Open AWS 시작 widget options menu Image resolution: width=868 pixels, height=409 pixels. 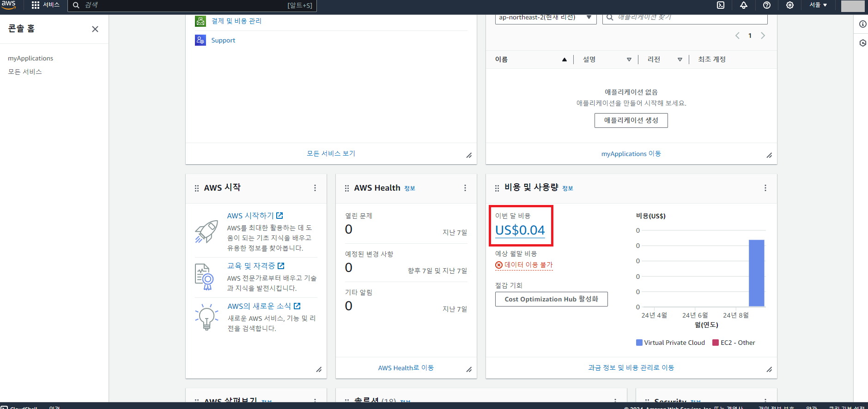click(x=315, y=188)
